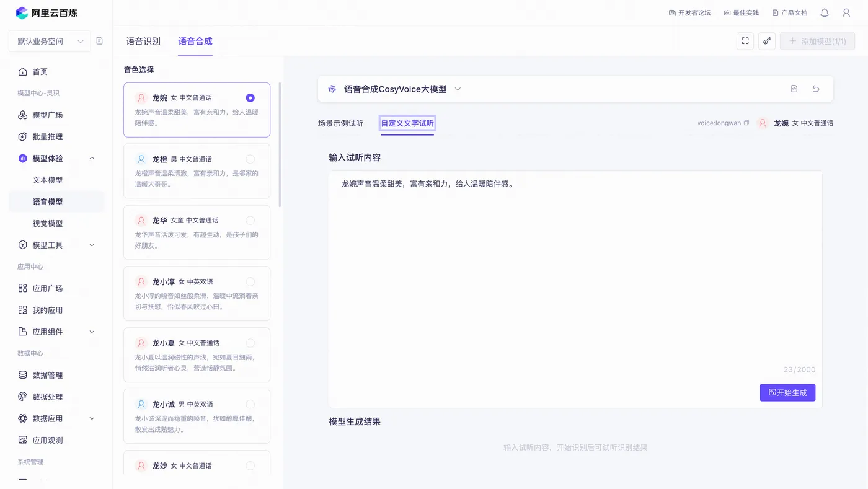
Task: Open 文本模型 in sidebar
Action: coord(48,180)
